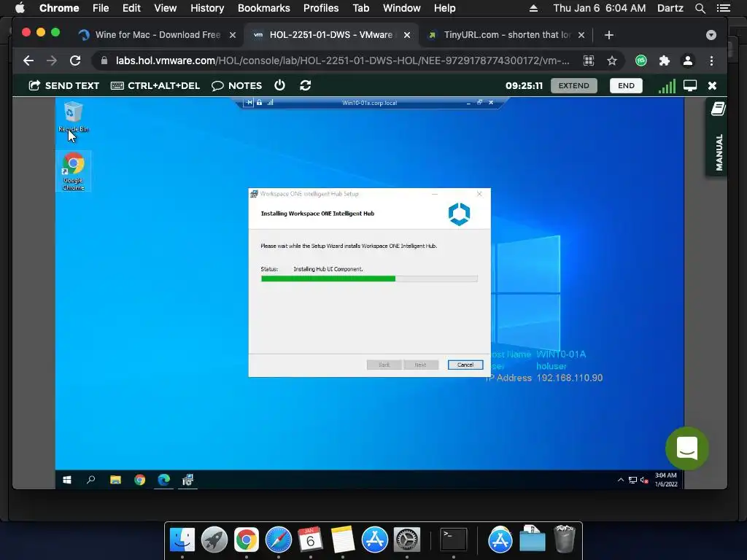The image size is (747, 560).
Task: Reload the page with Chrome's reload button
Action: (x=75, y=61)
